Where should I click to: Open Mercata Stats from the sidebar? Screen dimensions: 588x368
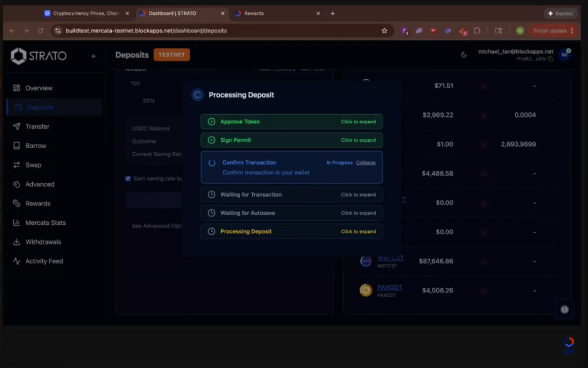tap(45, 223)
